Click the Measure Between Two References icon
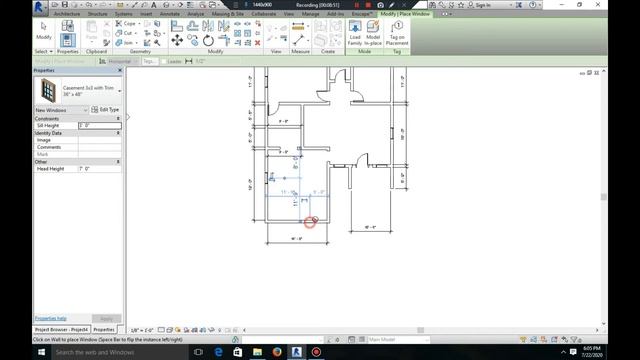 tap(298, 40)
